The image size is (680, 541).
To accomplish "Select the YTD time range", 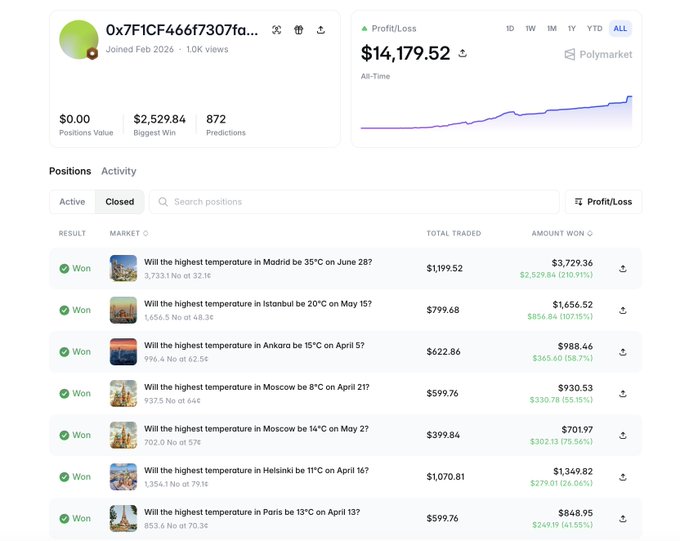I will coord(595,28).
